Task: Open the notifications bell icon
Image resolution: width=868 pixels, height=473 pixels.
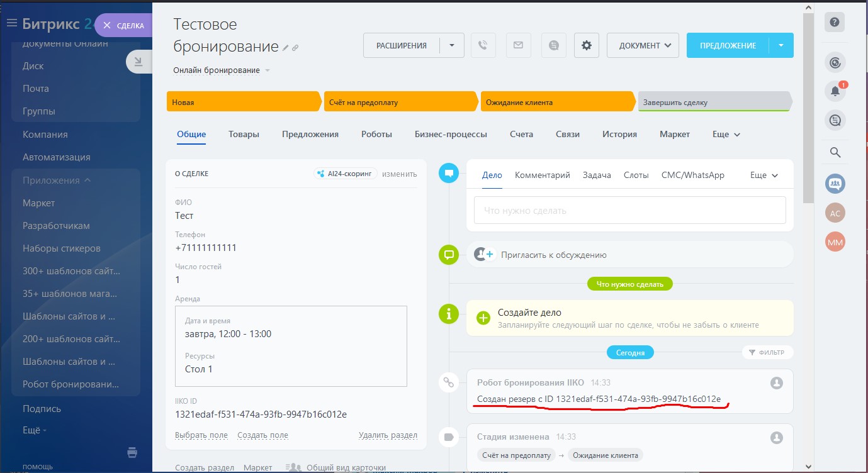Action: click(835, 91)
